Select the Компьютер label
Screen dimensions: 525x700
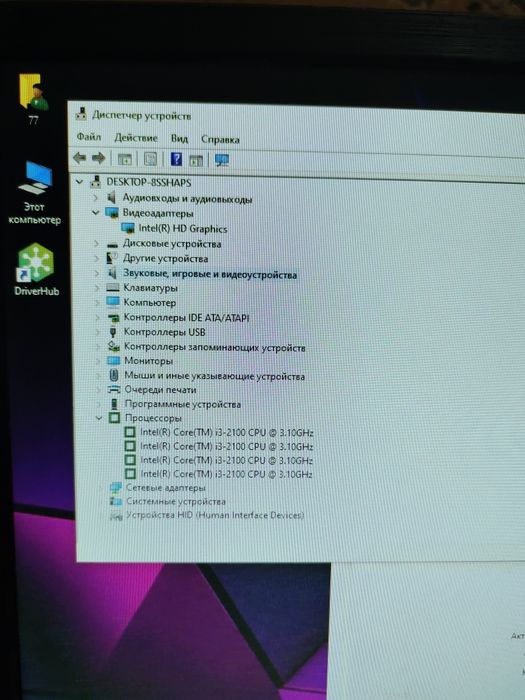click(150, 303)
